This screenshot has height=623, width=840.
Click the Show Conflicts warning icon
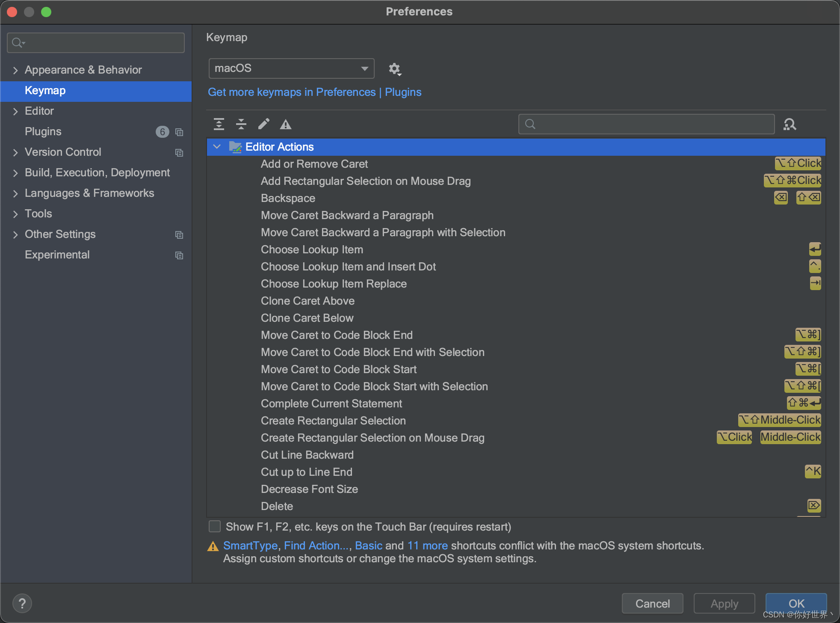click(x=286, y=125)
